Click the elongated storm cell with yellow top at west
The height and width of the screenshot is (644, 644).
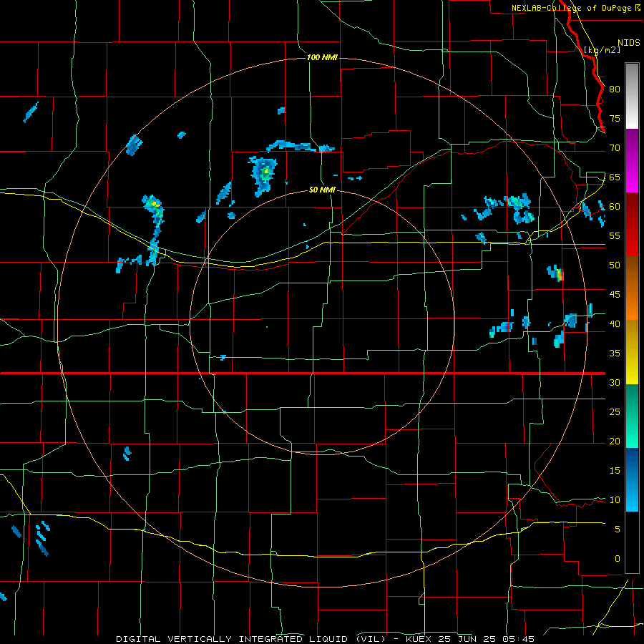point(154,228)
